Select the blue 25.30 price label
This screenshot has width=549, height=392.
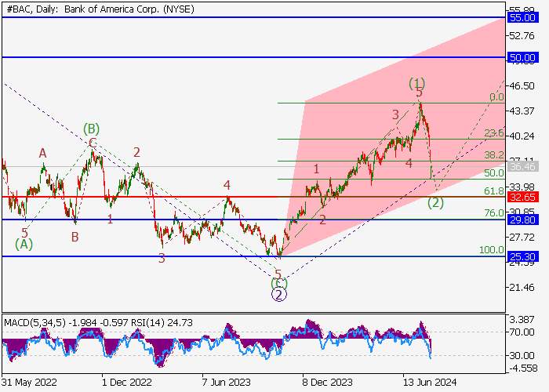(x=522, y=257)
